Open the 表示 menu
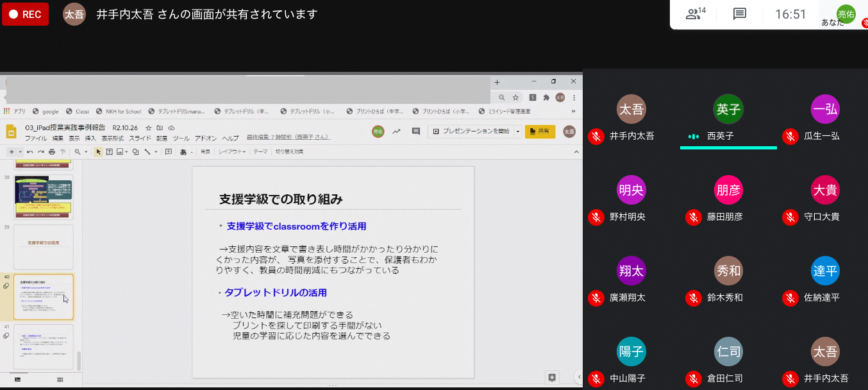The height and width of the screenshot is (390, 868). tap(74, 138)
